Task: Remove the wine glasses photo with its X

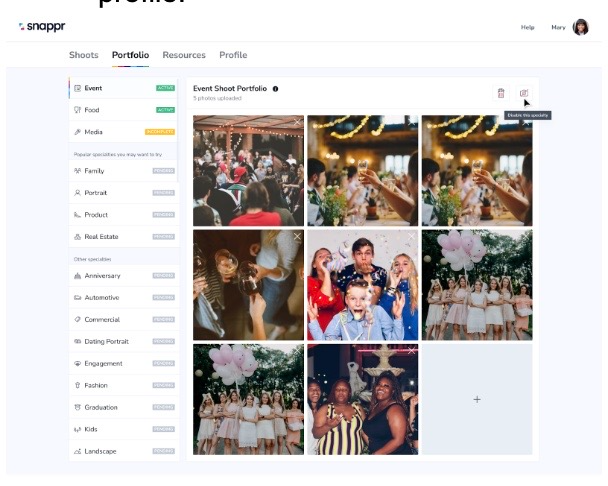Action: [x=297, y=237]
